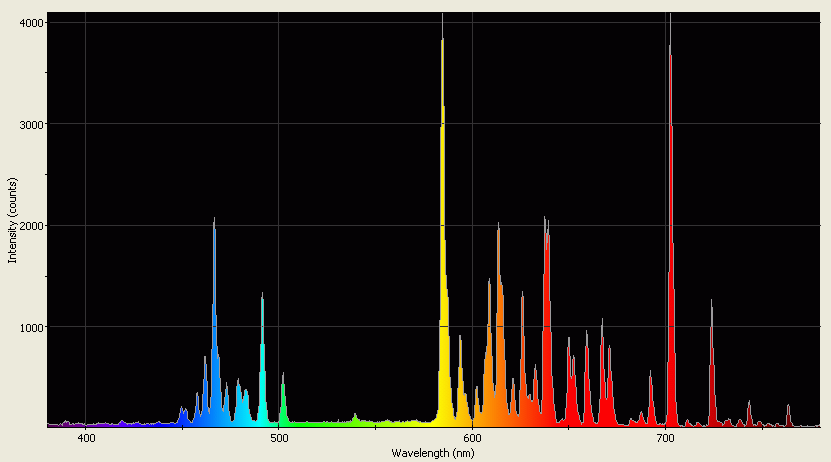This screenshot has width=831, height=462.
Task: Click the 500 wavelength axis label
Action: [x=279, y=438]
